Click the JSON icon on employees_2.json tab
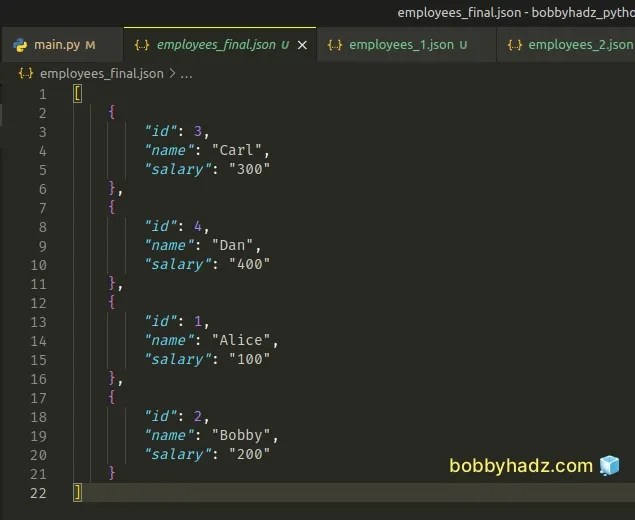 click(514, 45)
